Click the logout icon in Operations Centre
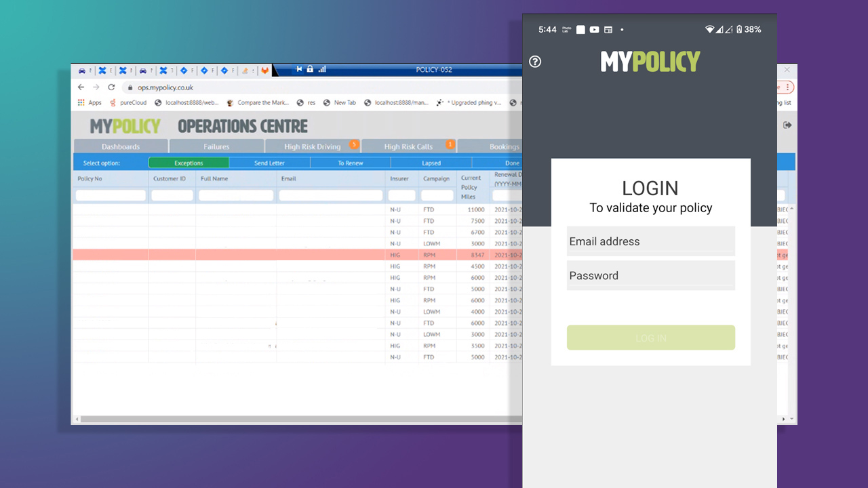The height and width of the screenshot is (488, 868). tap(787, 125)
